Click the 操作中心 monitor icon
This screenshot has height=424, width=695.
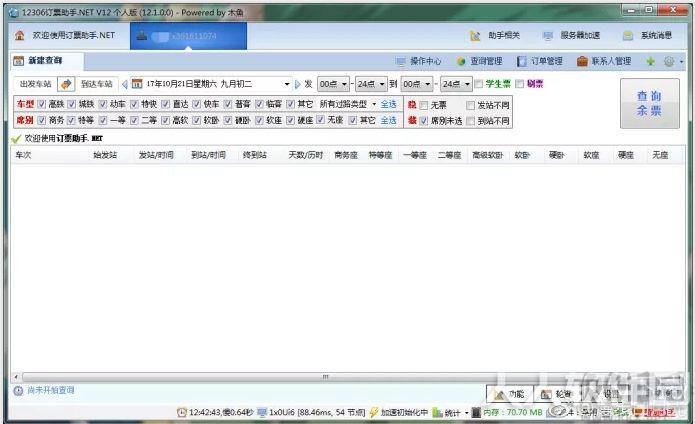(x=400, y=61)
